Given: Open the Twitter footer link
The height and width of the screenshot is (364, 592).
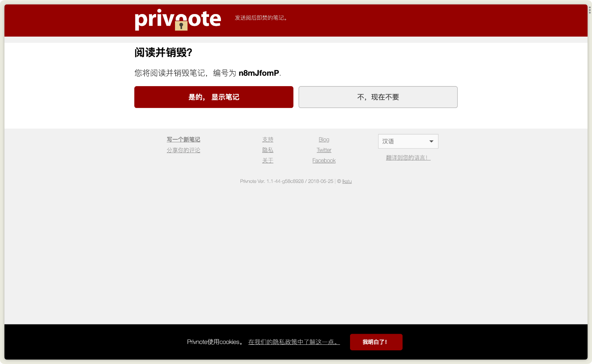Looking at the screenshot, I should pyautogui.click(x=324, y=150).
